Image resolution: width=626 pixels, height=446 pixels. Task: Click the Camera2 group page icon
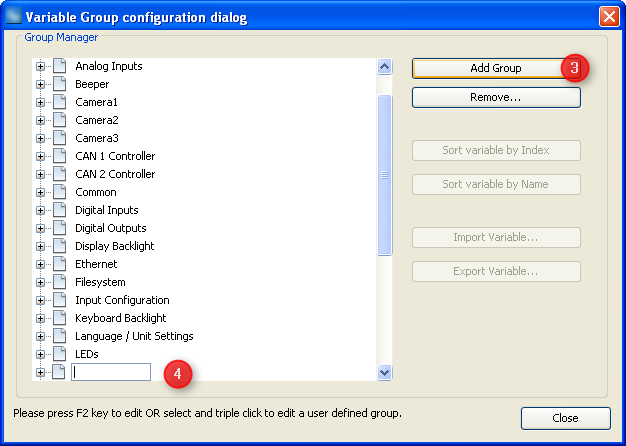58,120
